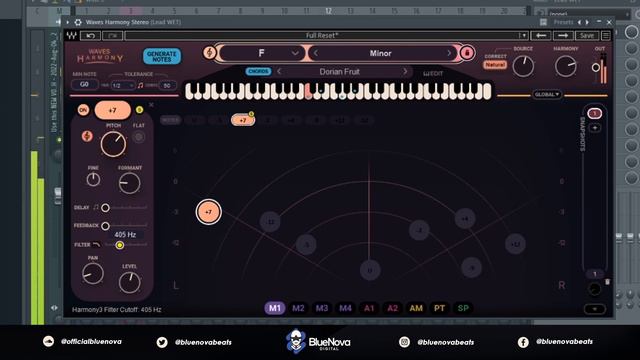Change the filter type shape icon
640x360 pixels.
[96, 244]
